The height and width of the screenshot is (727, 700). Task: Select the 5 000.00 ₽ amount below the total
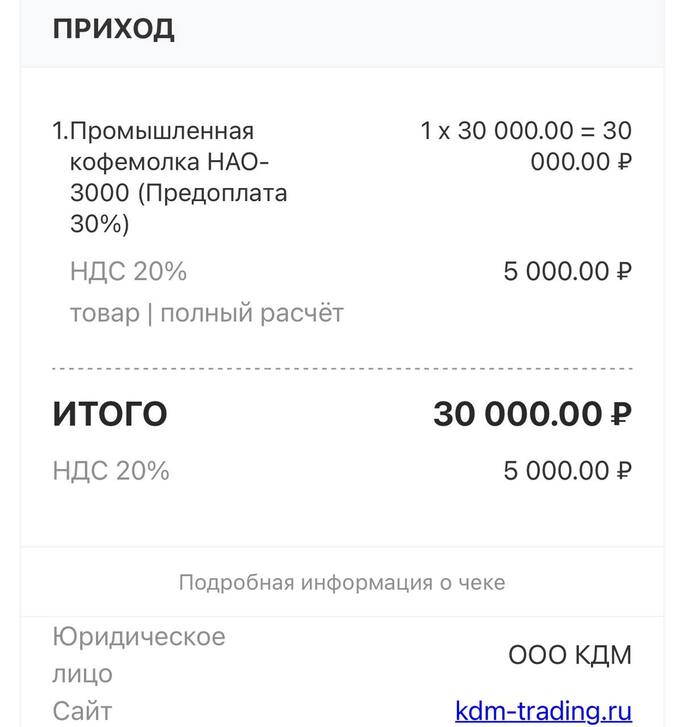click(567, 470)
